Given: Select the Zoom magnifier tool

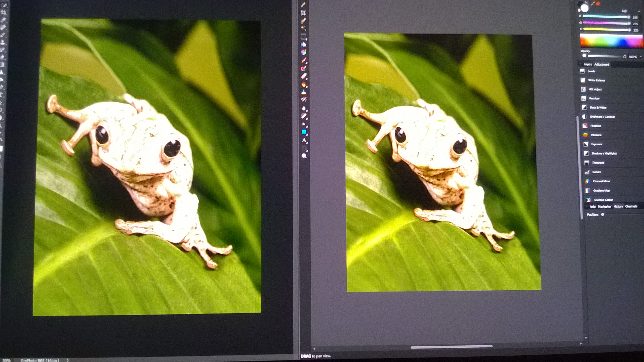Looking at the screenshot, I should (304, 156).
